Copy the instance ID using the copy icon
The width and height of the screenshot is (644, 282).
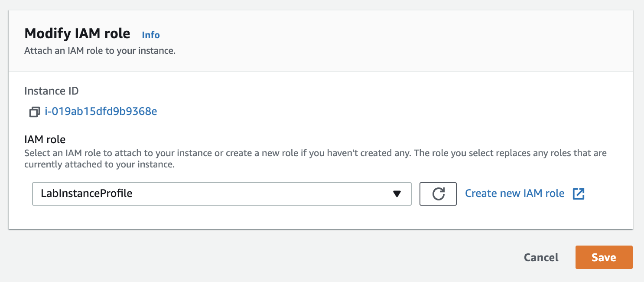34,112
